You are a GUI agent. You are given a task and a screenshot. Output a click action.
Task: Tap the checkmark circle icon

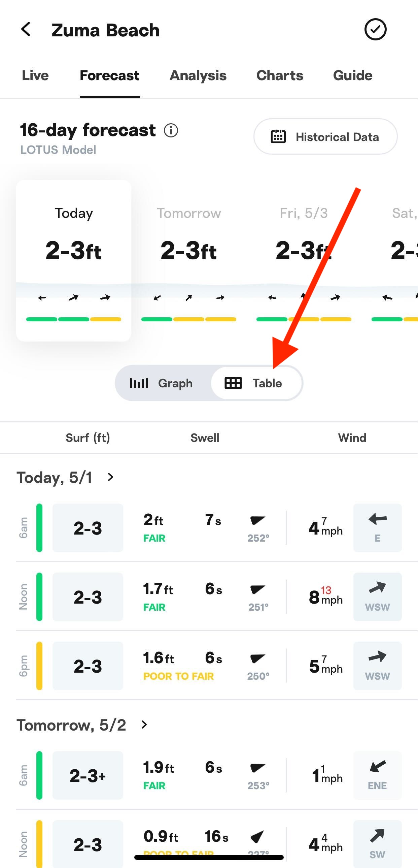375,30
